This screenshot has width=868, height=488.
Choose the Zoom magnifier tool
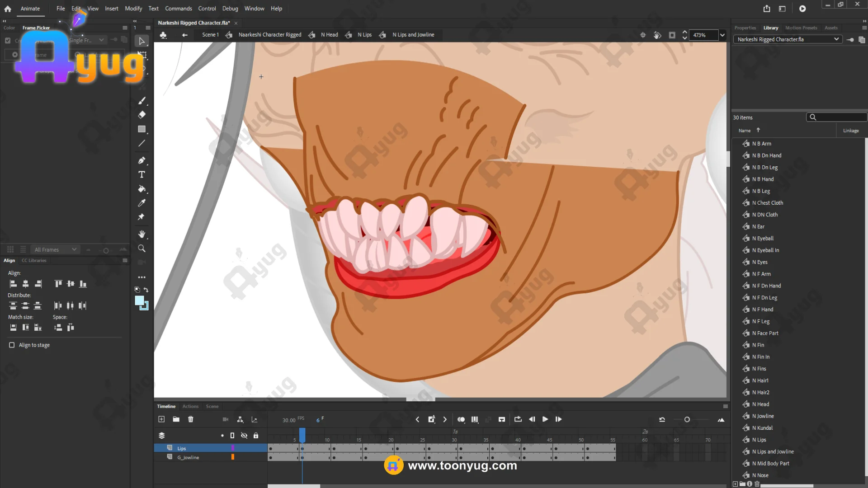click(142, 249)
